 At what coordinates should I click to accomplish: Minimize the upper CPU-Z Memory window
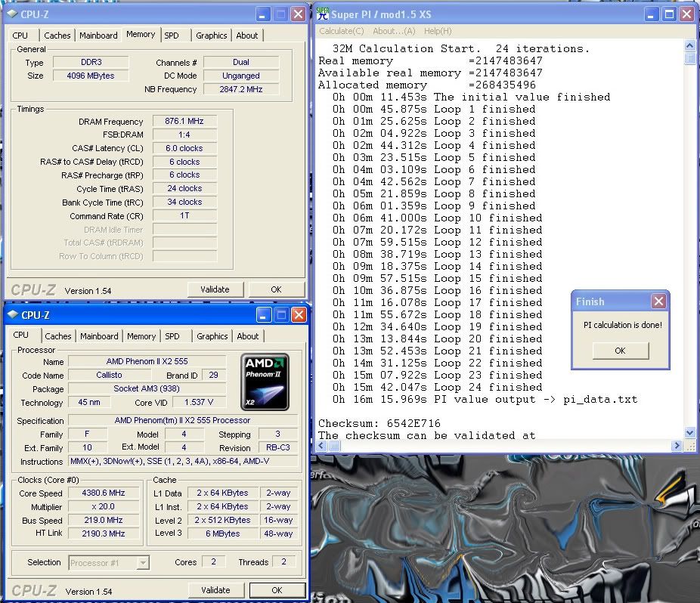tap(262, 14)
